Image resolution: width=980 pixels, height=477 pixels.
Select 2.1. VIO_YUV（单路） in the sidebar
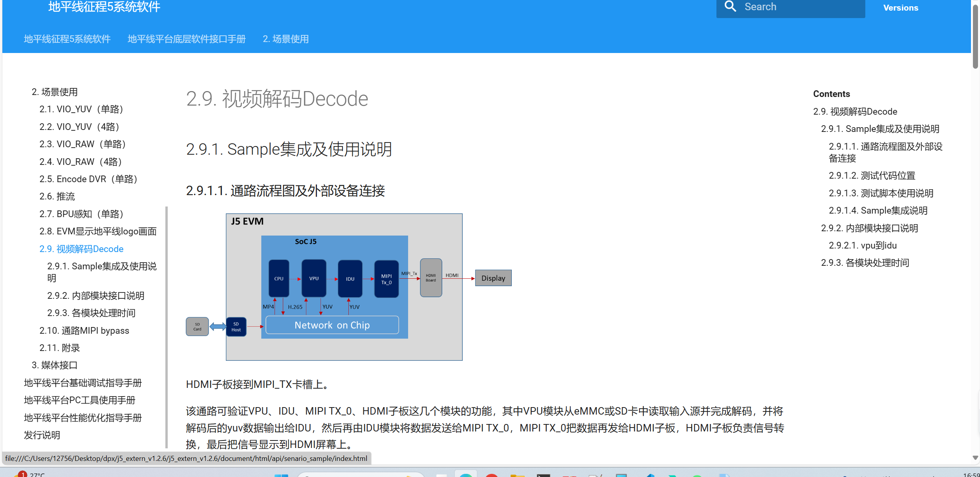81,109
